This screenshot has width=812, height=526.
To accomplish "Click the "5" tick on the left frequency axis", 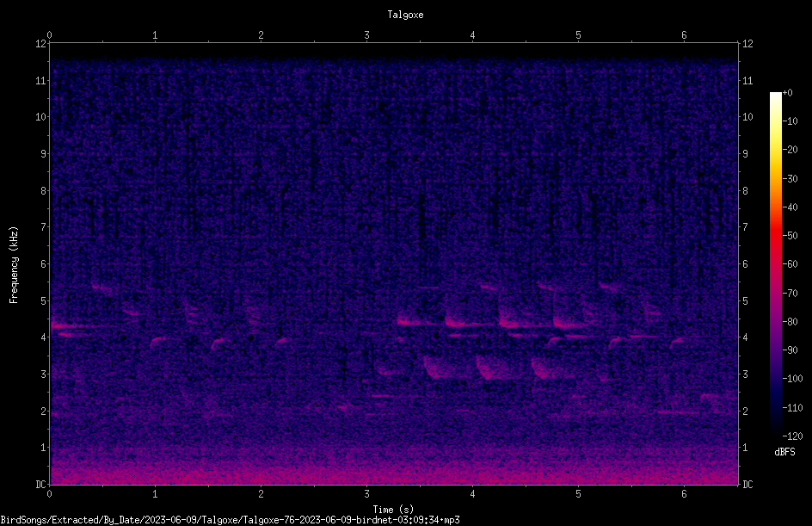I will [x=44, y=300].
